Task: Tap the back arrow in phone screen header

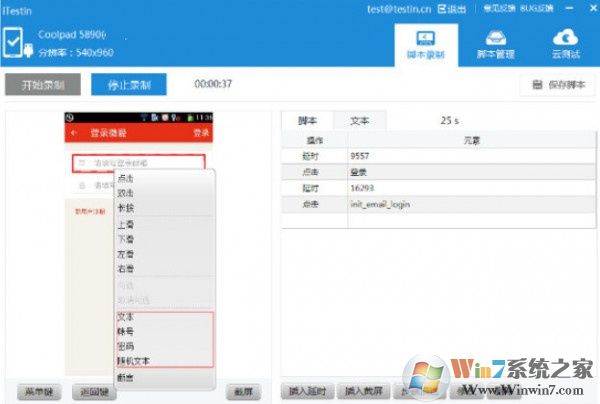Action: click(74, 133)
